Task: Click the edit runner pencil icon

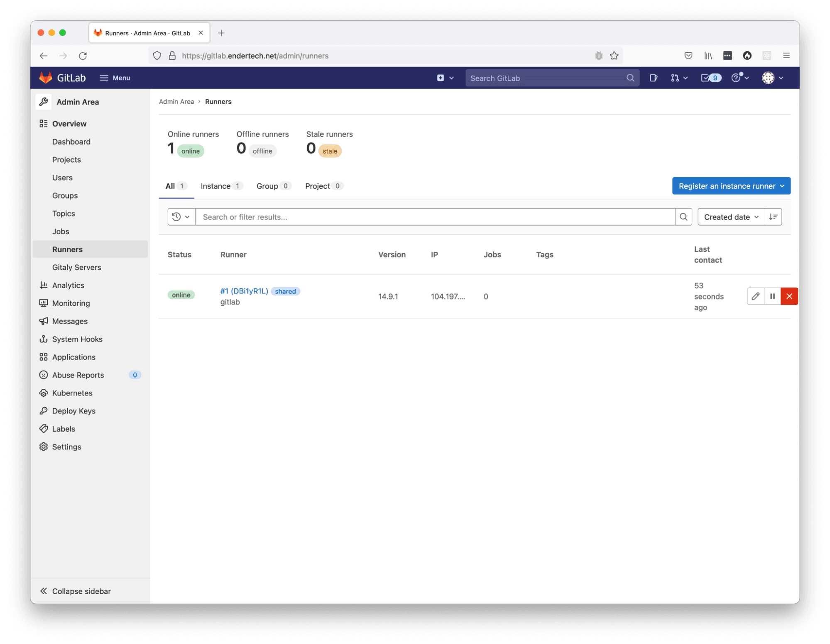Action: (755, 296)
